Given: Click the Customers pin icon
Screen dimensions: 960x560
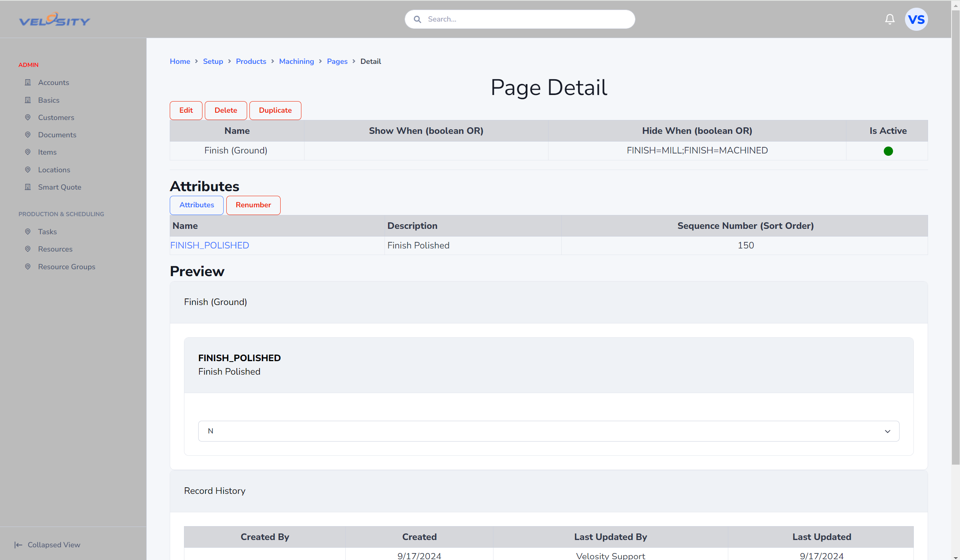Looking at the screenshot, I should 28,117.
